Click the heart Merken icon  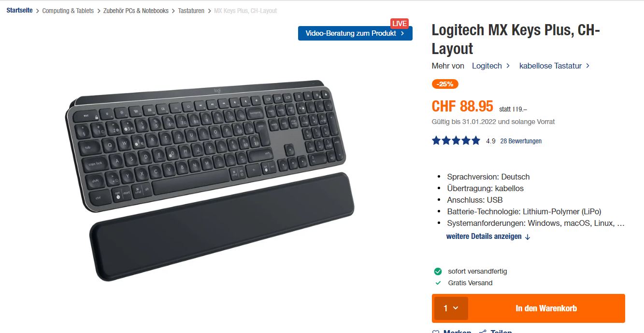(436, 332)
